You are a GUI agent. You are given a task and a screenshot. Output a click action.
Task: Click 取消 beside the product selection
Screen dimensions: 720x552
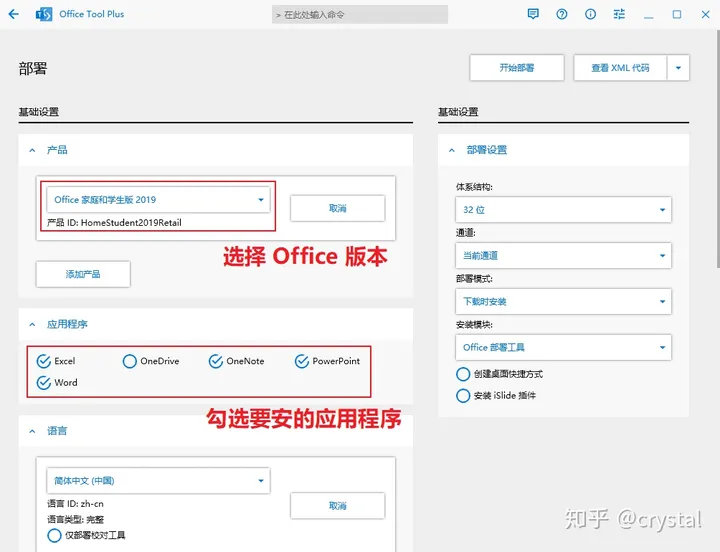point(338,208)
